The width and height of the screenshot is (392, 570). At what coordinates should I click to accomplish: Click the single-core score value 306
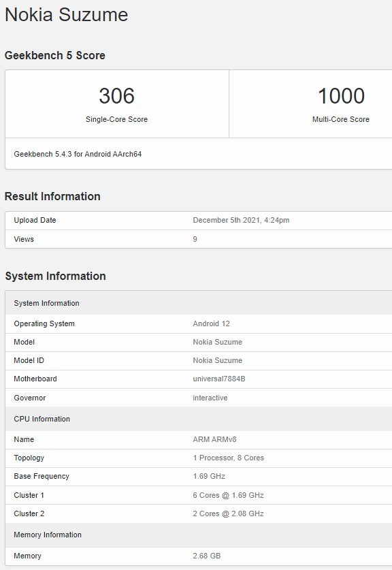(116, 96)
